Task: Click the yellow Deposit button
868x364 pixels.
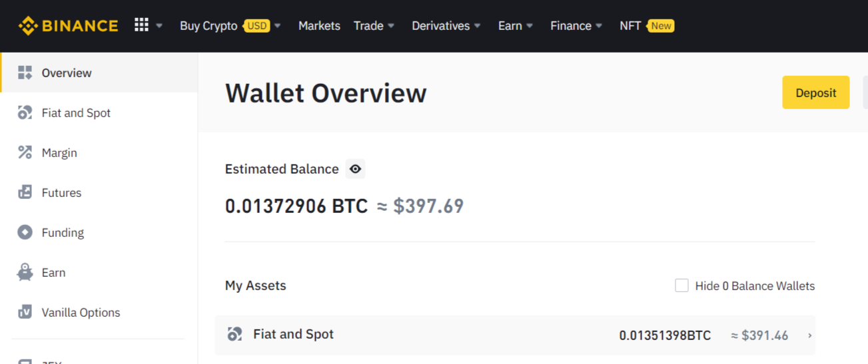Action: 815,92
